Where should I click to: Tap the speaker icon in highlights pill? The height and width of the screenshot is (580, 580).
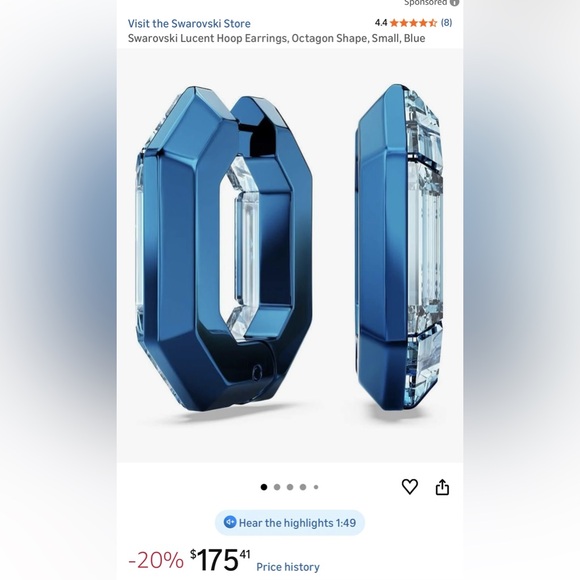pos(230,522)
